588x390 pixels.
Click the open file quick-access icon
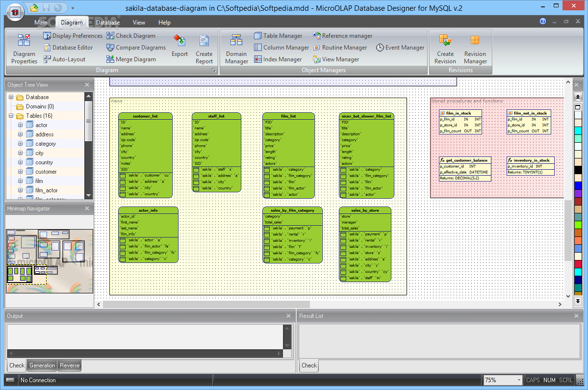34,7
